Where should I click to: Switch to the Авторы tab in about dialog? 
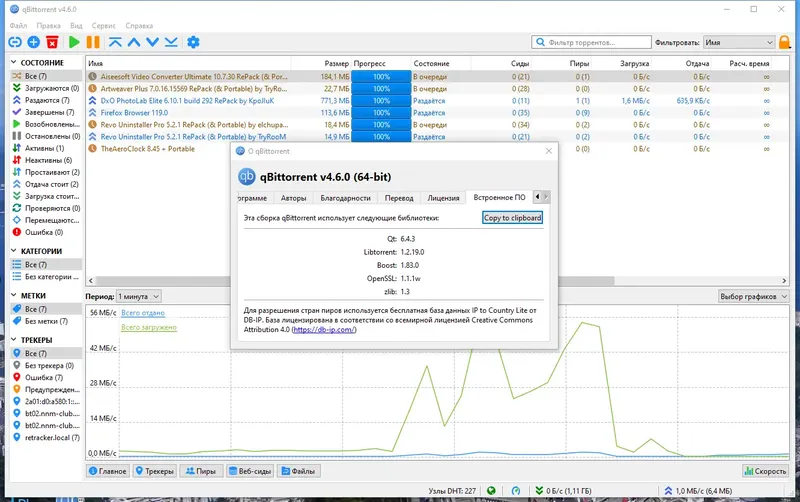tap(293, 198)
